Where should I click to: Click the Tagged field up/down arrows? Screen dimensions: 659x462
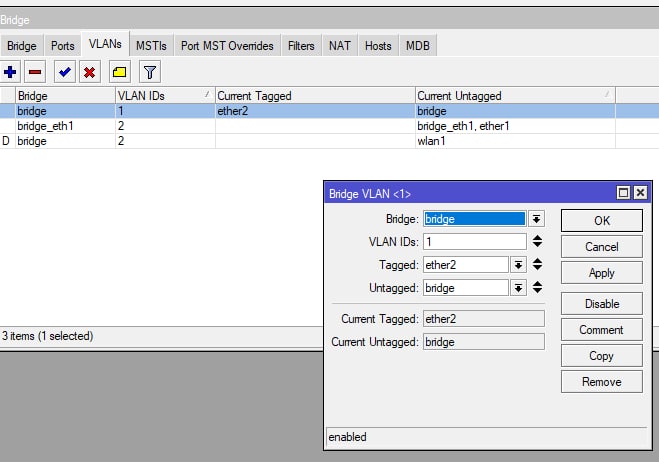(537, 264)
